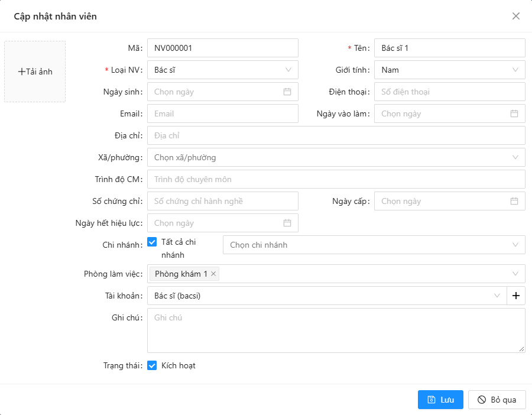
Task: Open the Loại NV dropdown
Action: click(x=223, y=70)
